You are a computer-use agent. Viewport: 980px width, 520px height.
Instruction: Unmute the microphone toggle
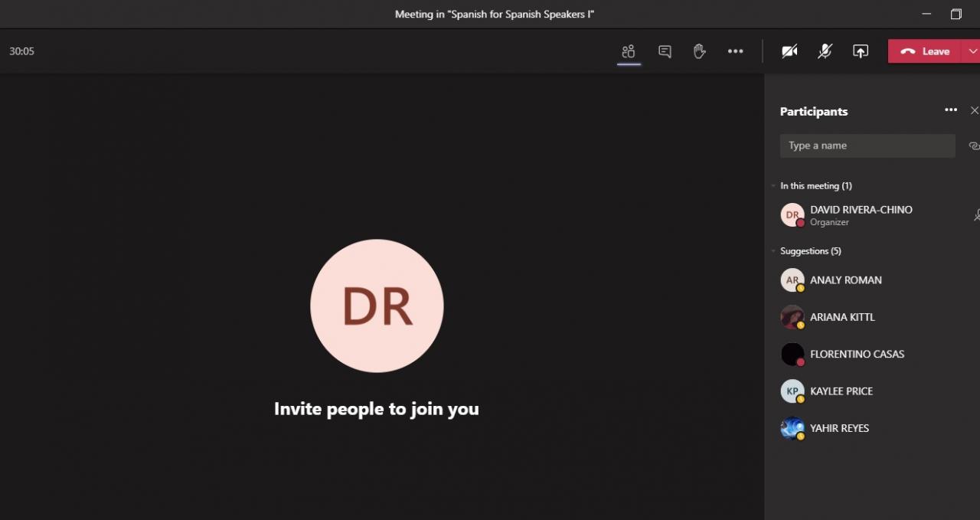(x=825, y=51)
